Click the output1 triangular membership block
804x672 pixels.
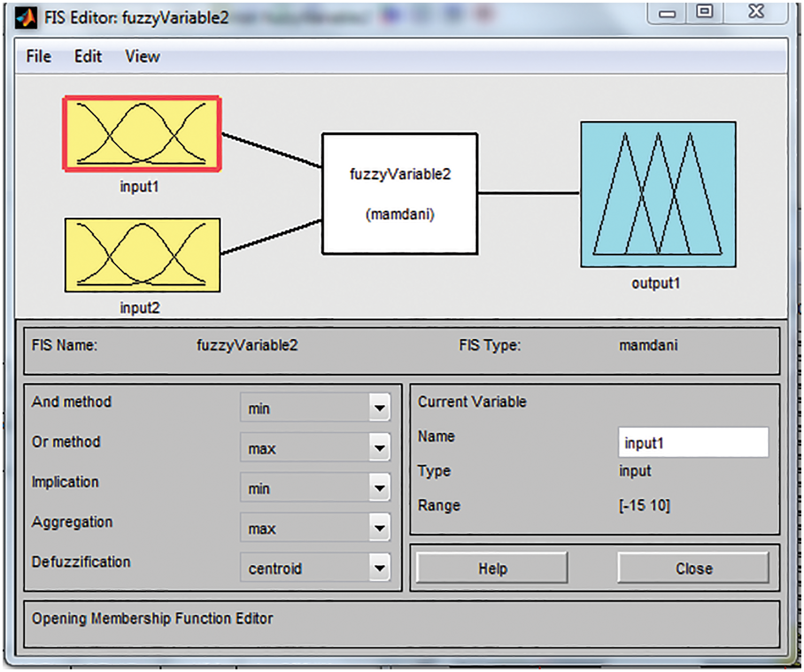658,194
